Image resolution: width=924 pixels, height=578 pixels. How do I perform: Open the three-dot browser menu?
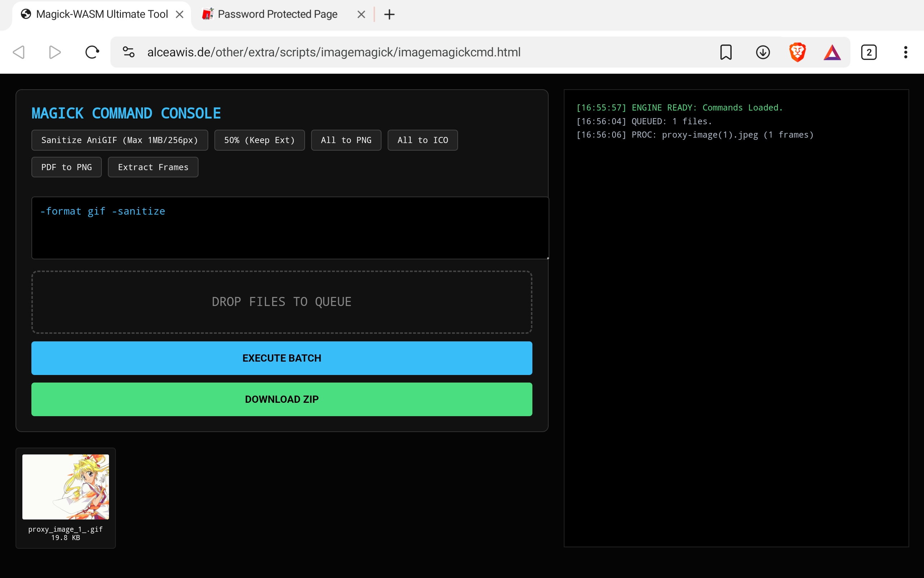906,52
